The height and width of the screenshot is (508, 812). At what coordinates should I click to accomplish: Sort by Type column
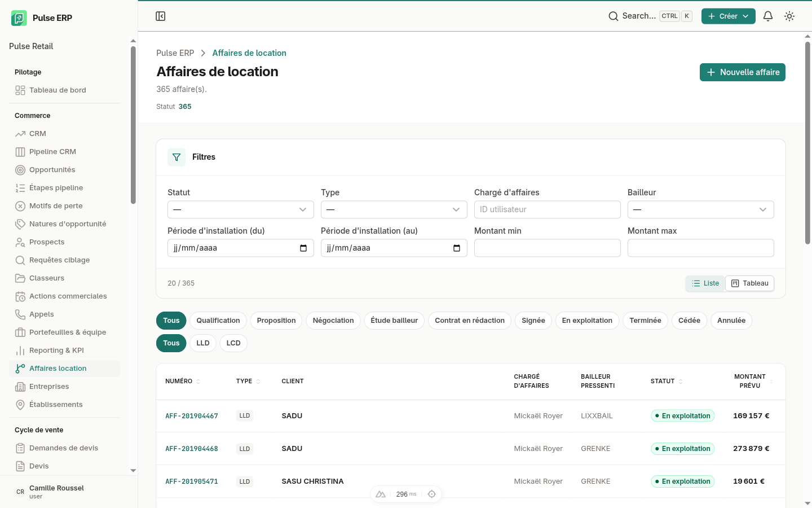coord(248,382)
